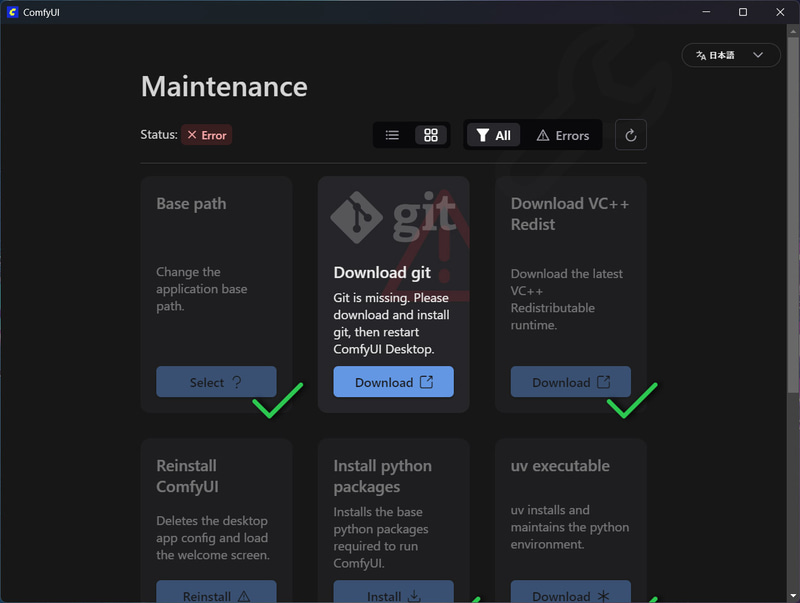This screenshot has height=603, width=800.
Task: Click the 'Download git' card title
Action: point(382,272)
